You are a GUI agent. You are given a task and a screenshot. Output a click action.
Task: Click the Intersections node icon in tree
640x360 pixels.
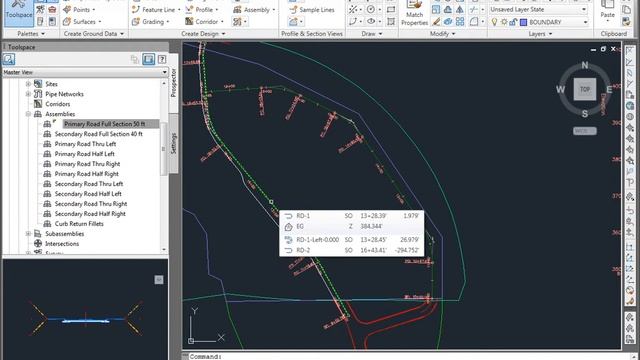click(38, 244)
